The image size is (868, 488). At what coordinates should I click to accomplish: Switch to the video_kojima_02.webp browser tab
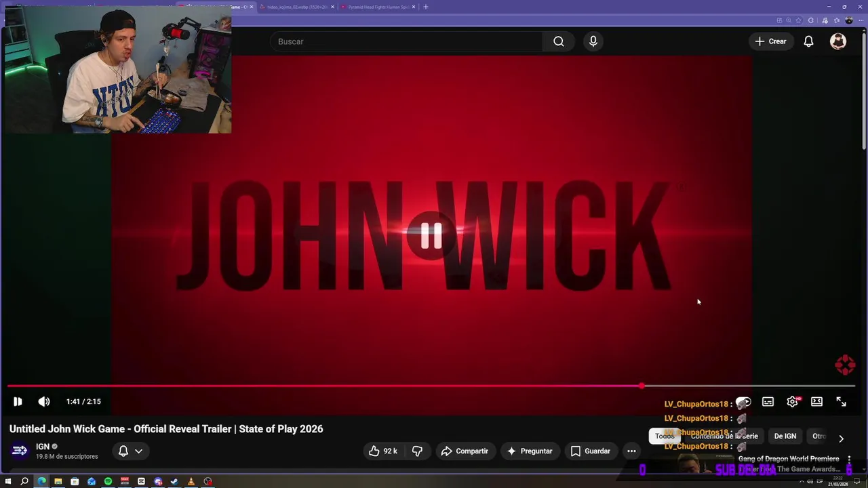point(296,7)
